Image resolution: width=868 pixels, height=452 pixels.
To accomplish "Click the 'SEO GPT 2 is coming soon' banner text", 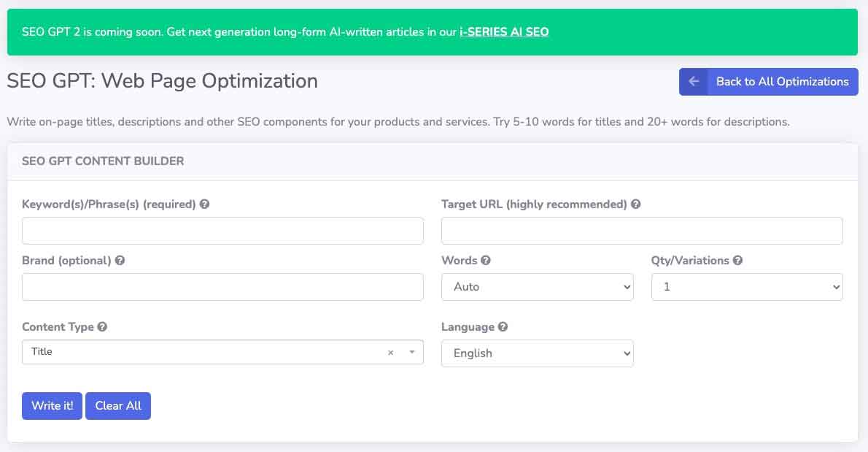I will coord(240,32).
